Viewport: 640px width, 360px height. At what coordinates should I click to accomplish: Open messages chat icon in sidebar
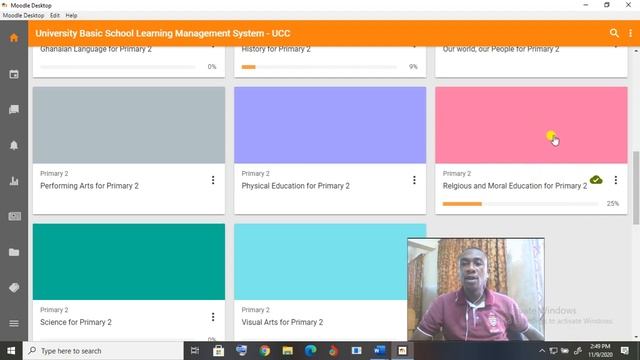(14, 109)
